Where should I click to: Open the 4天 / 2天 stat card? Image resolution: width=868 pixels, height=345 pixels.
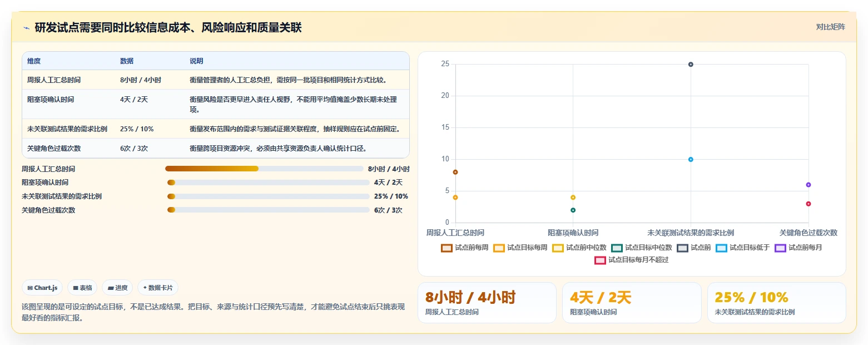pyautogui.click(x=631, y=303)
